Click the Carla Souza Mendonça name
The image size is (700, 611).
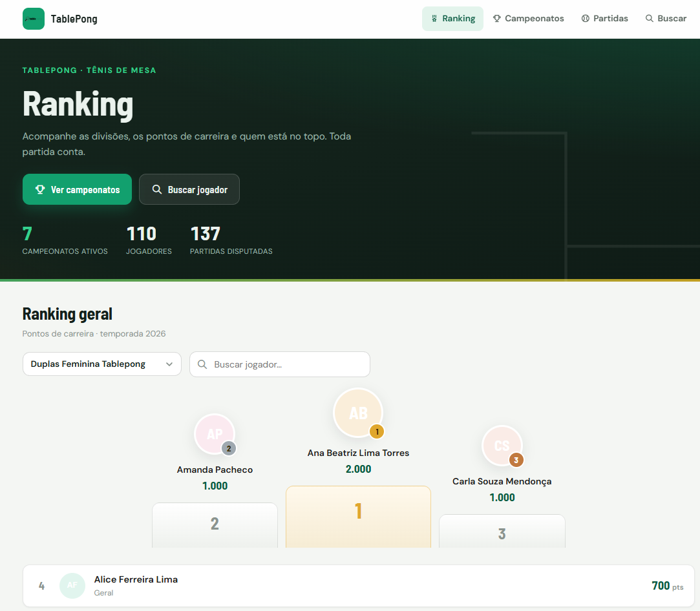(502, 481)
